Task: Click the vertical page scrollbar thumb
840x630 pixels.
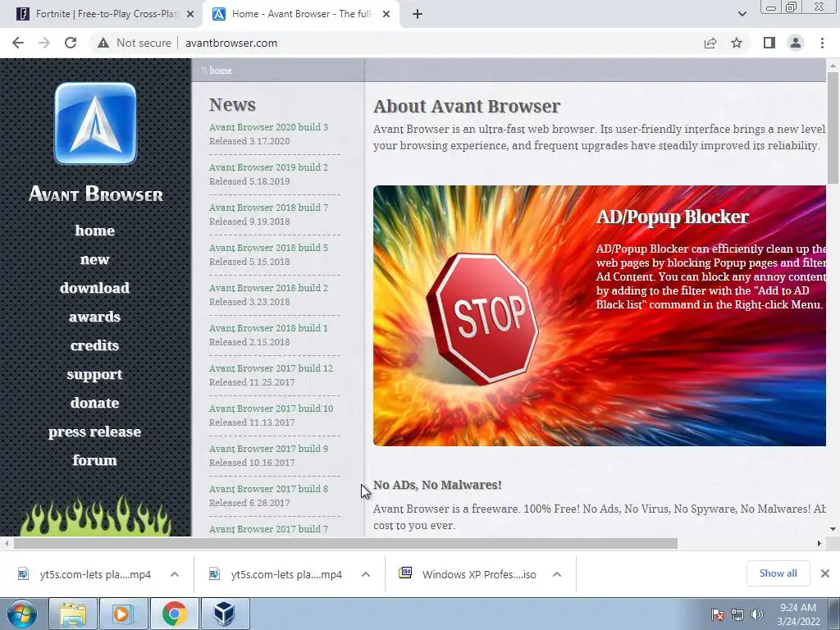Action: (x=833, y=126)
